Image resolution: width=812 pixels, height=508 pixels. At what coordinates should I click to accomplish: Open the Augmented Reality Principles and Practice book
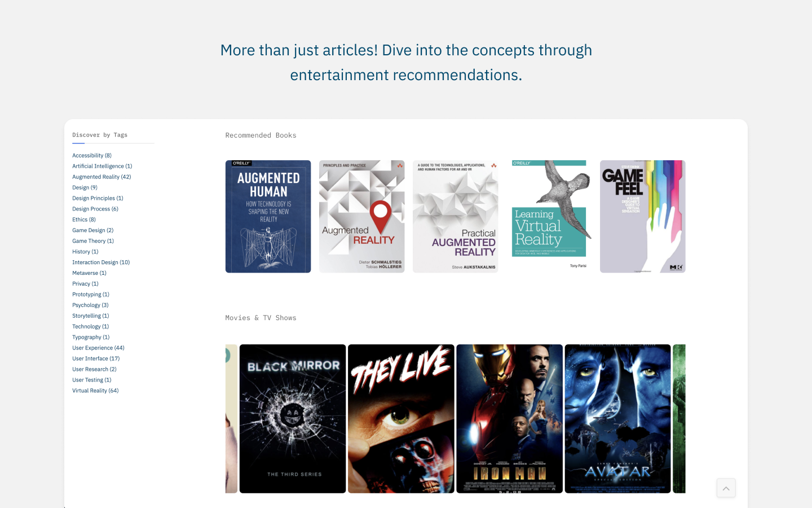coord(362,217)
